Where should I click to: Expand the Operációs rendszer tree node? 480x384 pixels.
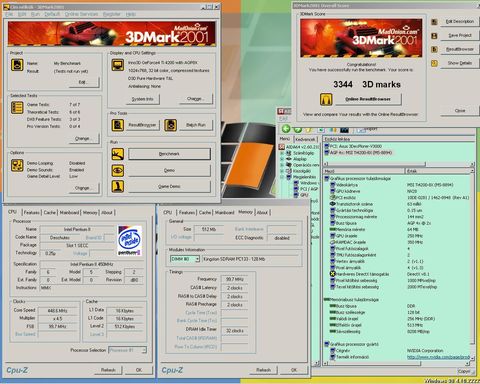[282, 165]
